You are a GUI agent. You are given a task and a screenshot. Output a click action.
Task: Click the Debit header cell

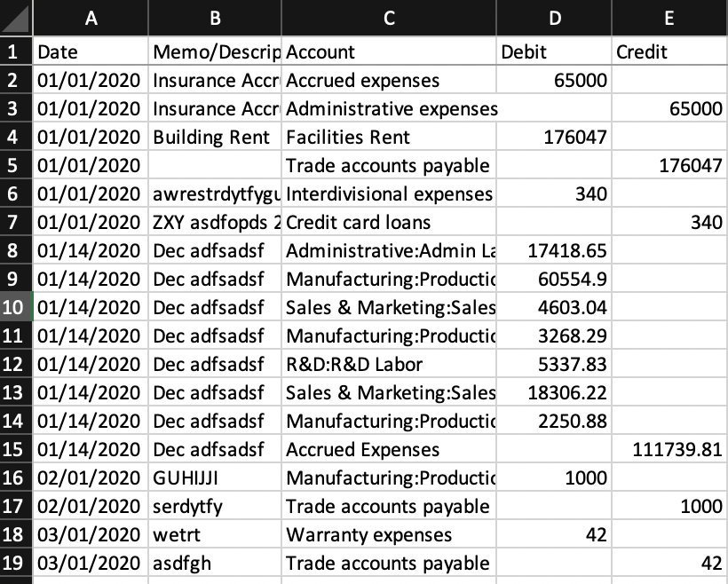(x=554, y=51)
